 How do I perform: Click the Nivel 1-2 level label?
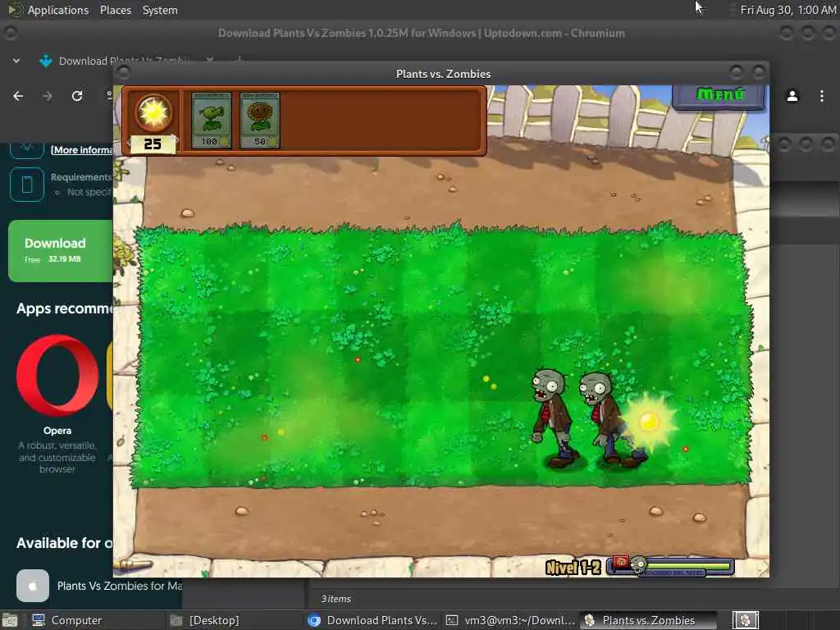(x=573, y=568)
